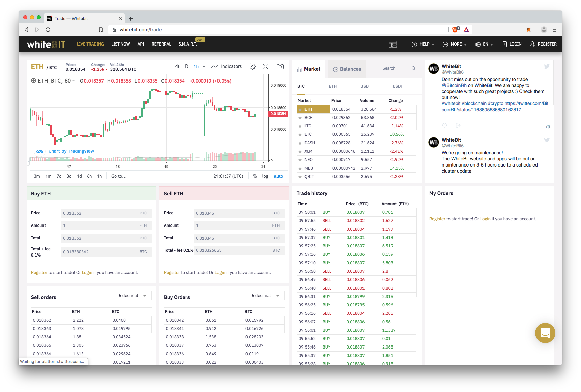Viewport: 581px width, 392px height.
Task: Click Sell ETH Amount input field
Action: click(x=239, y=225)
